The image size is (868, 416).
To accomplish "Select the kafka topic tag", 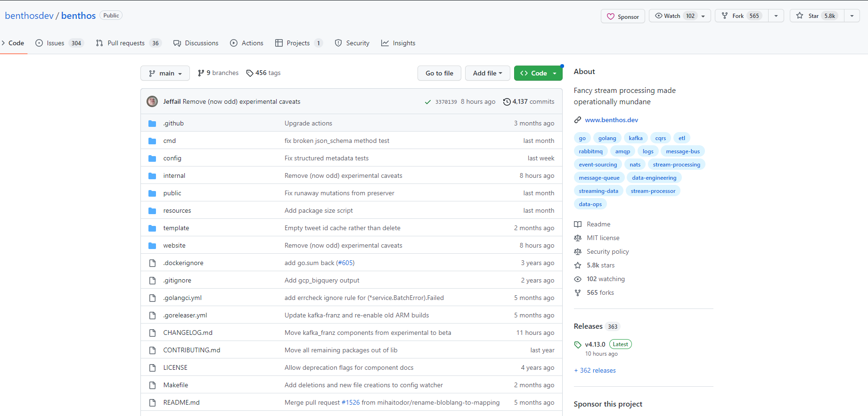I will (x=635, y=138).
